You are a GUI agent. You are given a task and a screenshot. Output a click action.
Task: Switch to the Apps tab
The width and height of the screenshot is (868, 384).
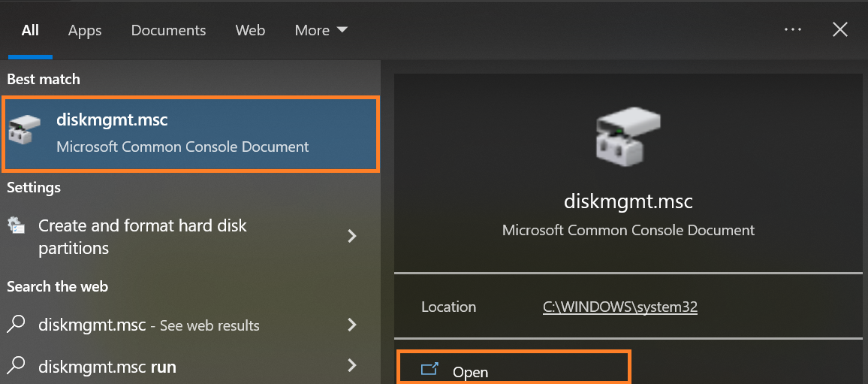point(85,31)
